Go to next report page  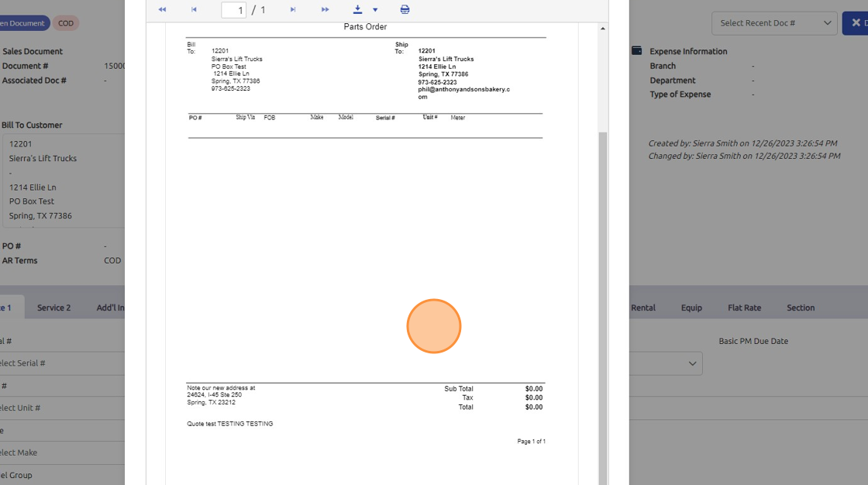[293, 9]
